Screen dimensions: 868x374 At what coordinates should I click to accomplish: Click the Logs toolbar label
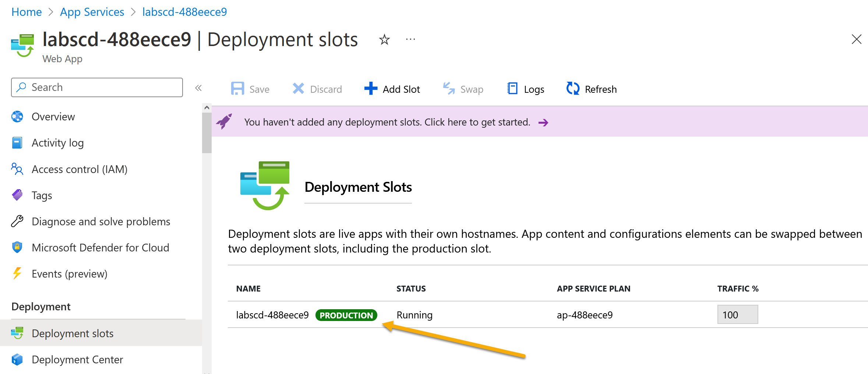tap(534, 89)
